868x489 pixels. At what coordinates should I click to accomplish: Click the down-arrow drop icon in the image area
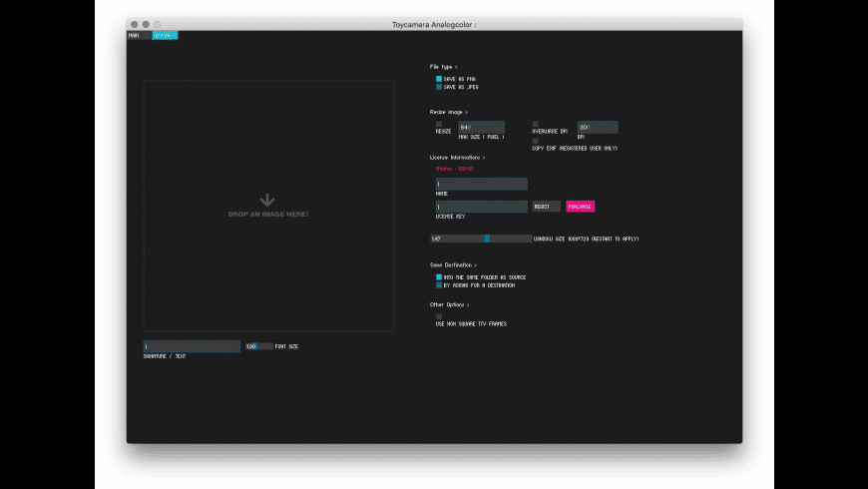267,200
